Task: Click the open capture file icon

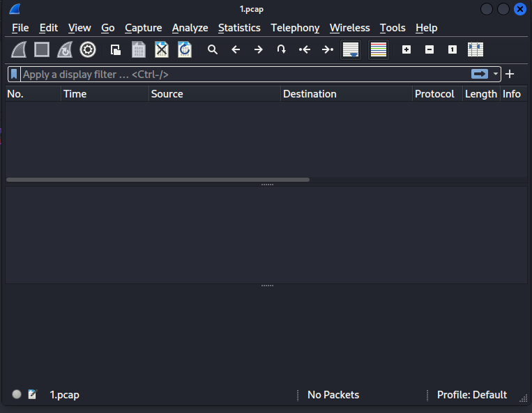Action: (116, 49)
